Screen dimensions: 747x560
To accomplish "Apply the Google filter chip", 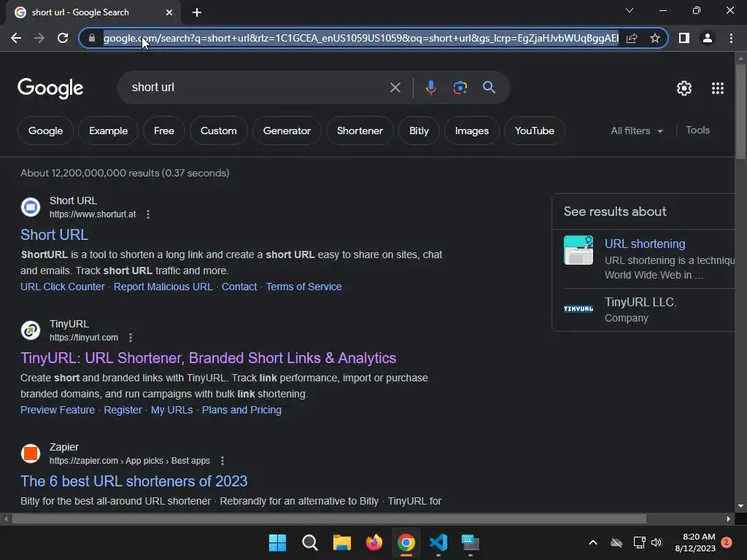I will [45, 131].
